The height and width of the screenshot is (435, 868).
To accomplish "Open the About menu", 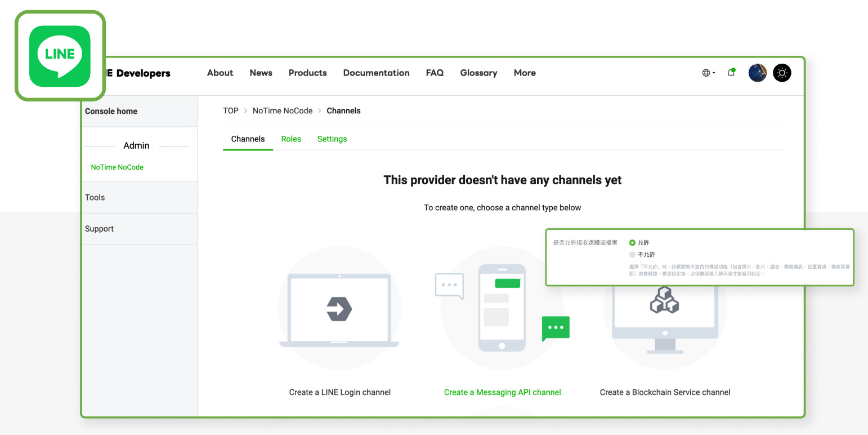I will pyautogui.click(x=220, y=73).
